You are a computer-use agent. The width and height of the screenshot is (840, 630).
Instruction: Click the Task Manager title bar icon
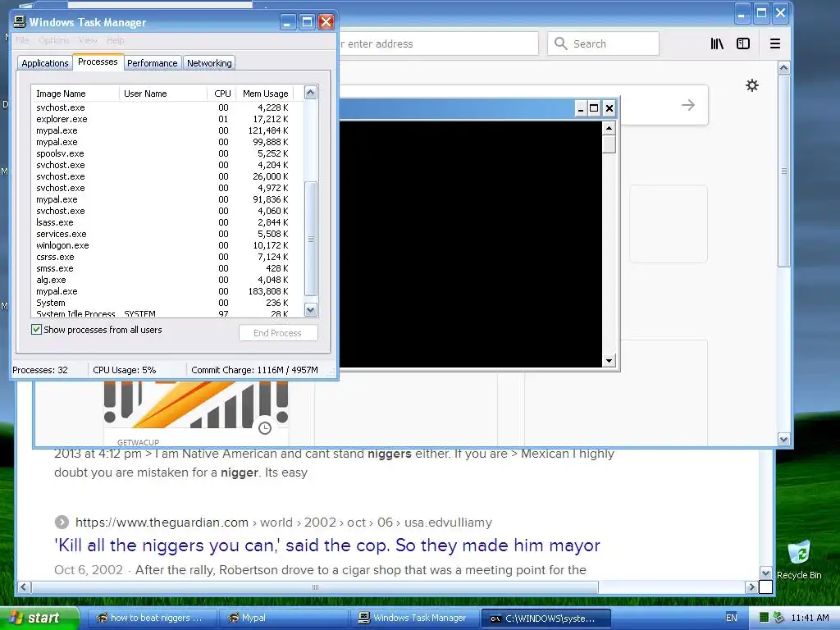(x=20, y=22)
